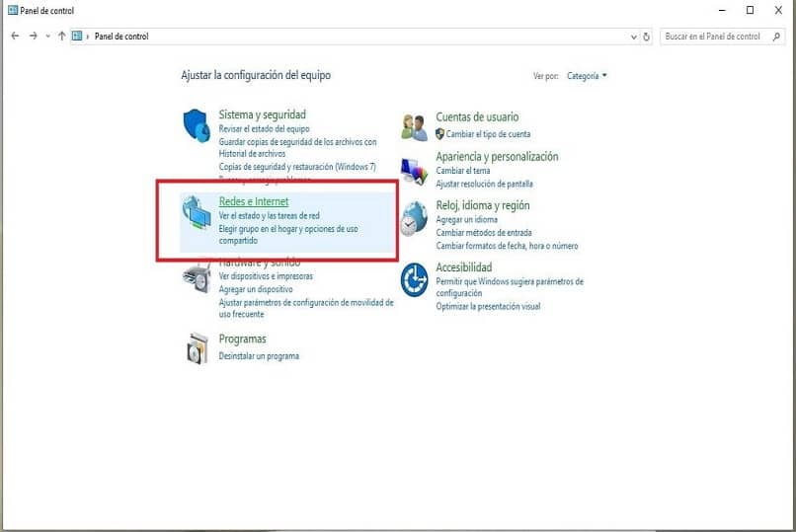Open Guardar copias de seguridad con Historial de archivos
The width and height of the screenshot is (796, 532).
click(297, 148)
